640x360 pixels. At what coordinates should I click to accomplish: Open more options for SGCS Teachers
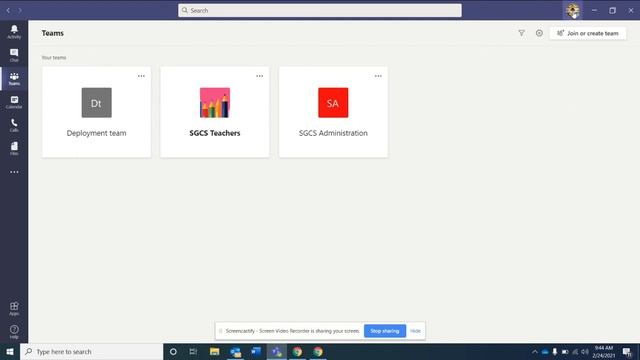[260, 76]
